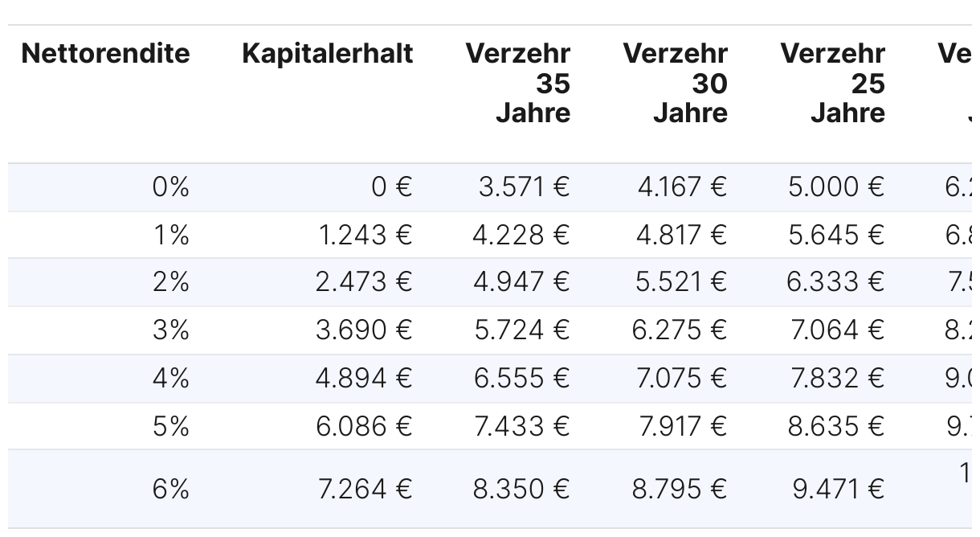This screenshot has width=980, height=537.
Task: Click the Nettorendite column header
Action: (x=105, y=53)
